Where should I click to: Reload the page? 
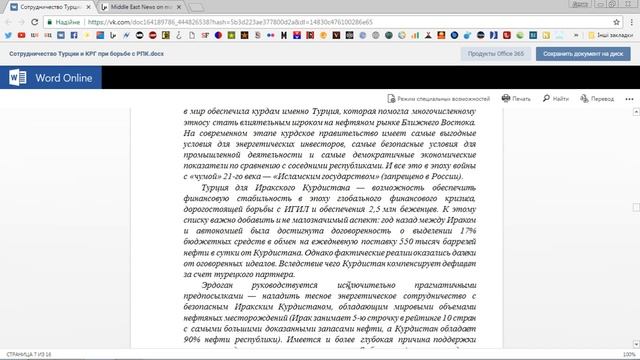35,22
